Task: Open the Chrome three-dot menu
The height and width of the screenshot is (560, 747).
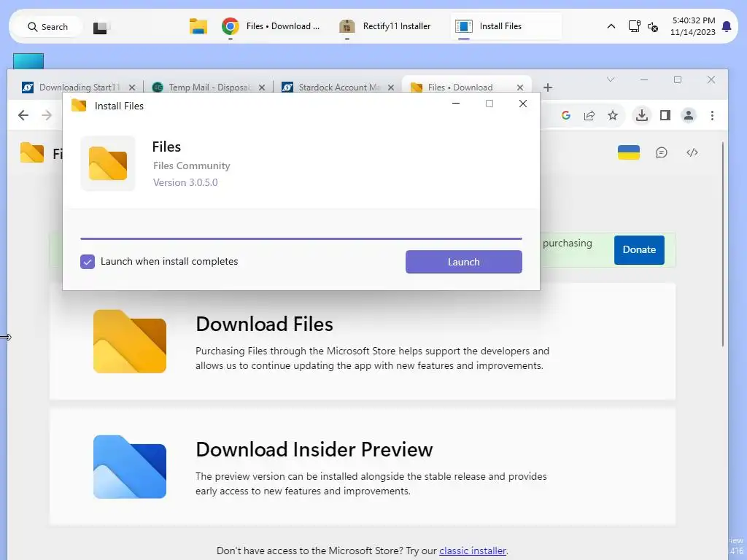Action: tap(712, 115)
